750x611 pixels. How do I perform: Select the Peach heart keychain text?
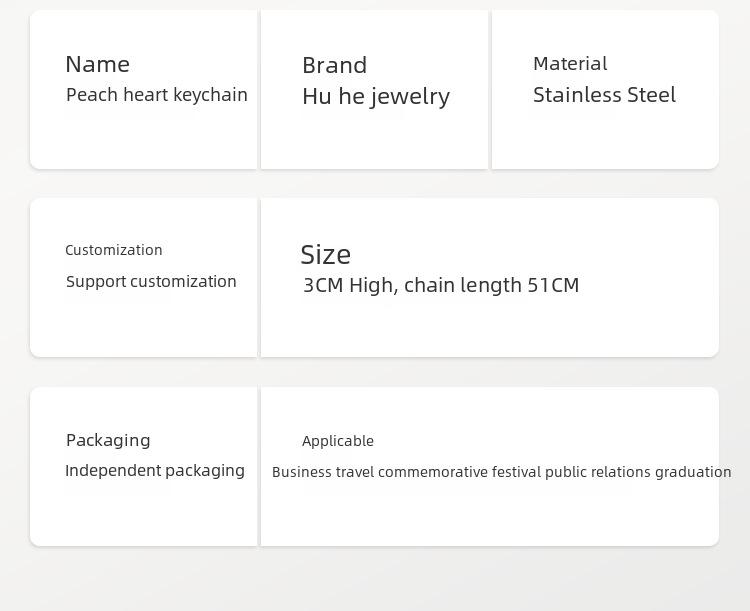click(157, 95)
